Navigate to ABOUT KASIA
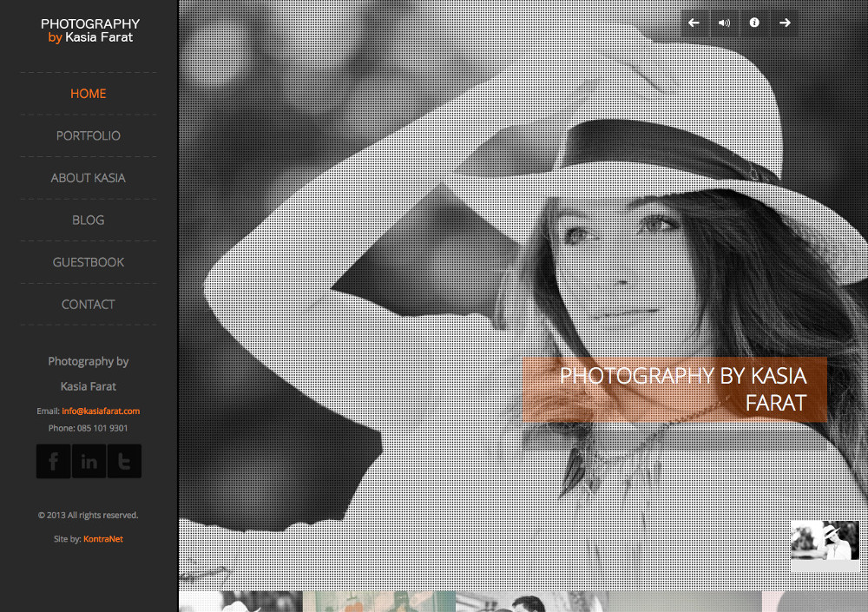This screenshot has width=868, height=612. 89,178
